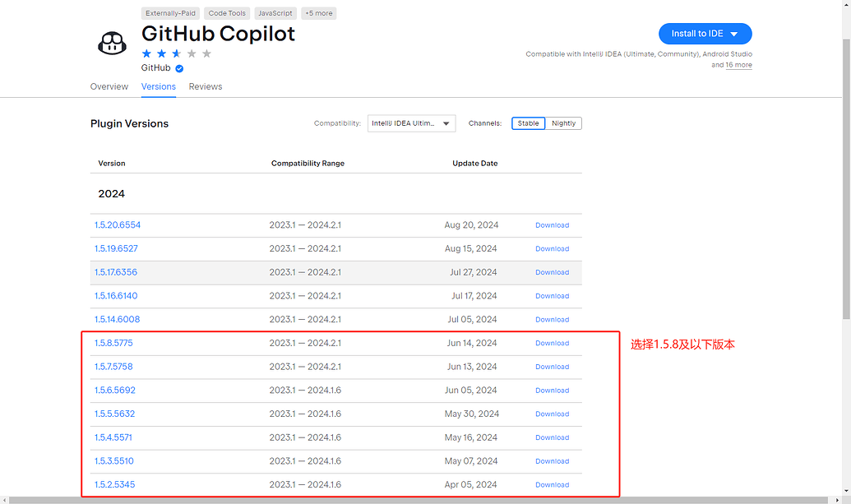Open version 1.5.19.6527
Image resolution: width=851 pixels, height=504 pixels.
click(116, 248)
